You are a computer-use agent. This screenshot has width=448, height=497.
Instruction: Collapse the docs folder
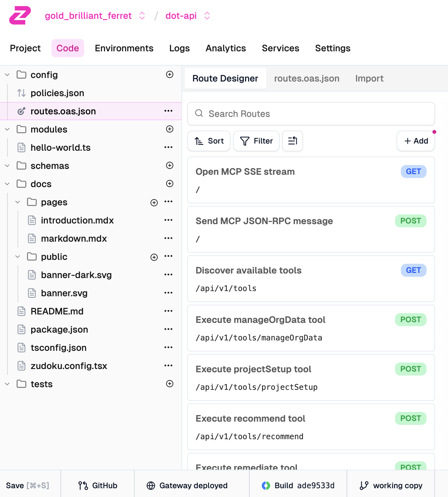(x=7, y=184)
